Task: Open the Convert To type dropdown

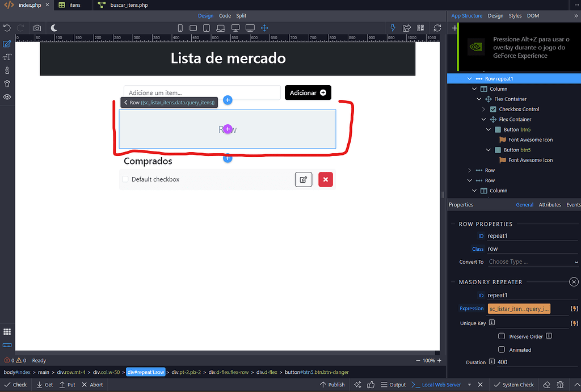Action: 532,262
